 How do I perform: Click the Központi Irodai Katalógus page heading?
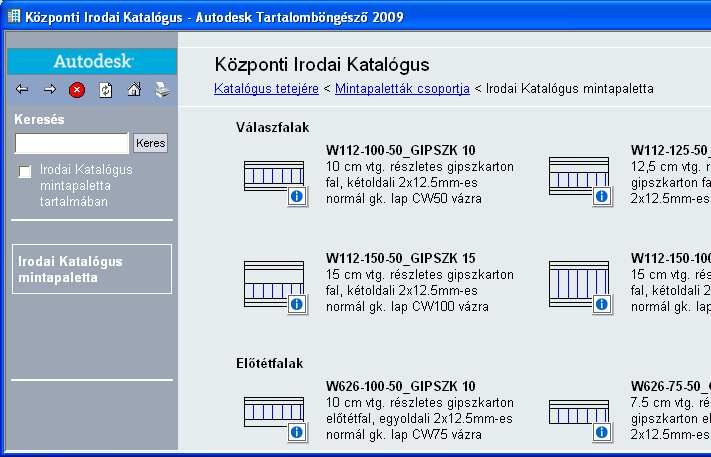pyautogui.click(x=322, y=64)
